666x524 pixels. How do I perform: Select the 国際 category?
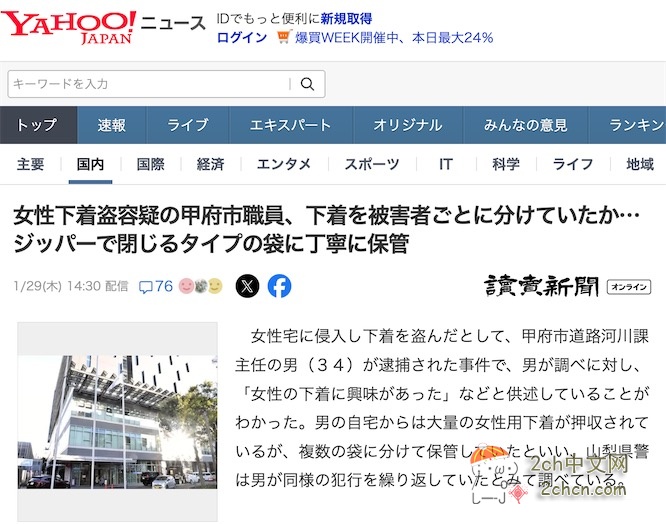(x=150, y=164)
